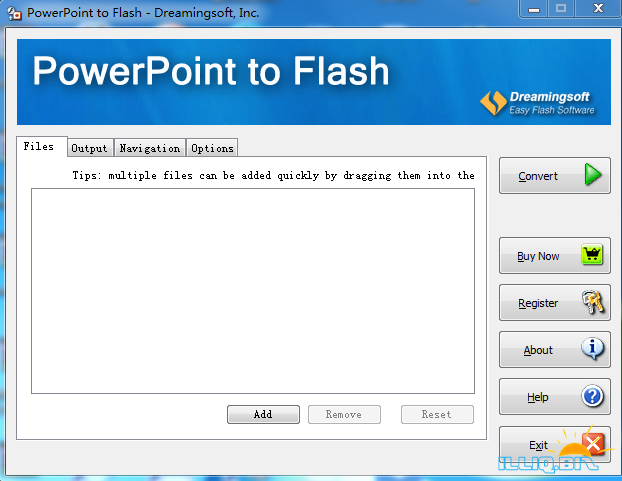
Task: Click the red X icon on Exit
Action: pyautogui.click(x=593, y=443)
